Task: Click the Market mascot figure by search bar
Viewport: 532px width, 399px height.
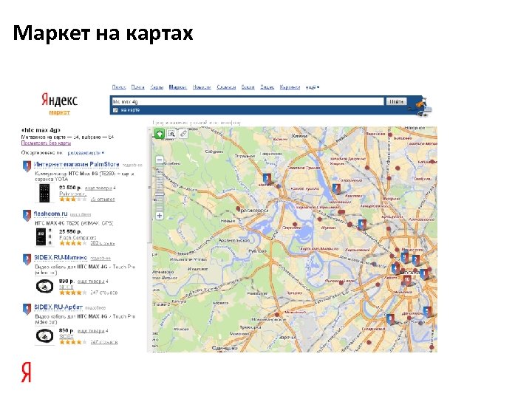Action: (x=420, y=106)
